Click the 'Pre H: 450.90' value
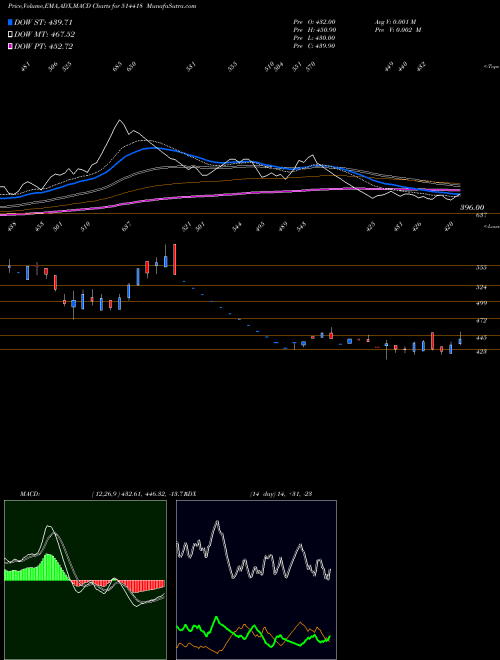The height and width of the screenshot is (660, 500). (x=314, y=30)
